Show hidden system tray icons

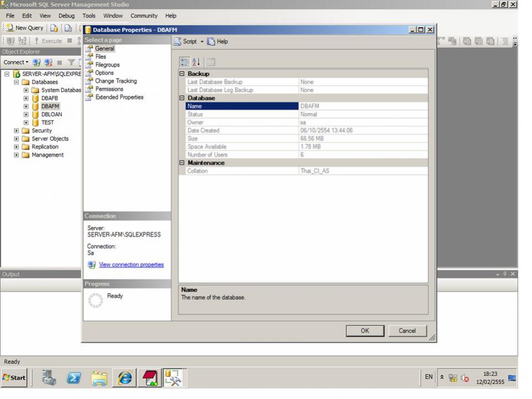point(442,377)
